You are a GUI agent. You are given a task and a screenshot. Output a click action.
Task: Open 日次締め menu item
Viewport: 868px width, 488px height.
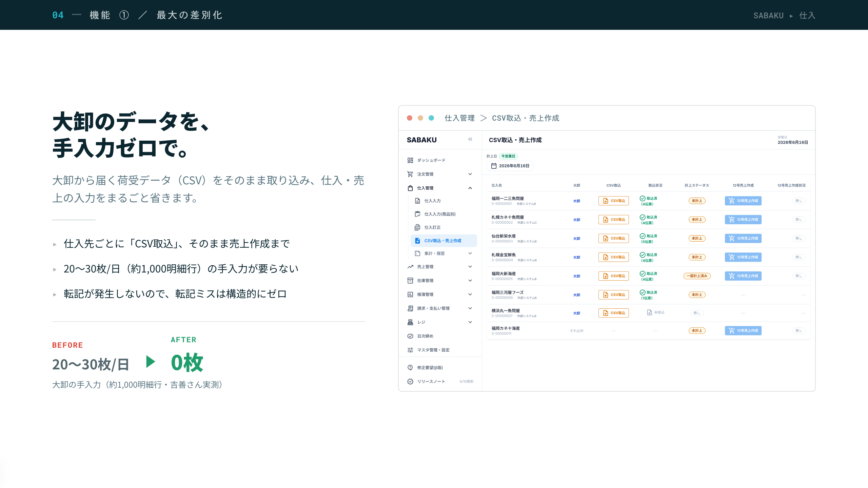[440, 336]
